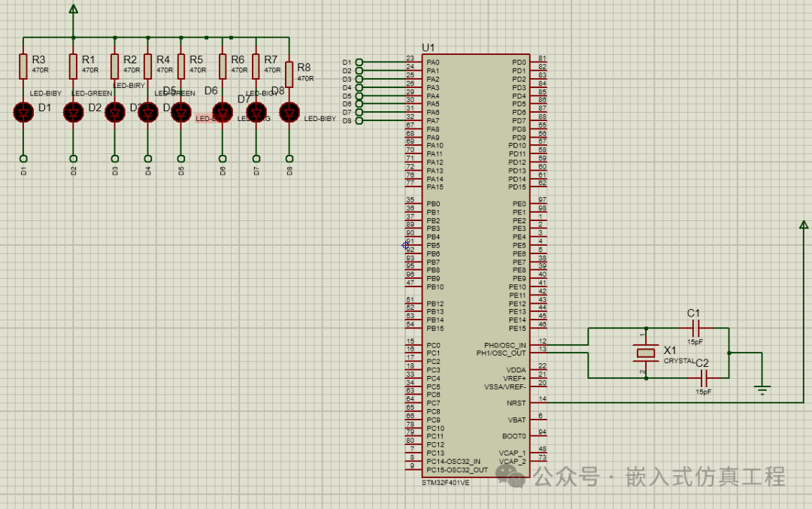
Task: Select resistor R8 labeled 470R
Action: tap(288, 71)
